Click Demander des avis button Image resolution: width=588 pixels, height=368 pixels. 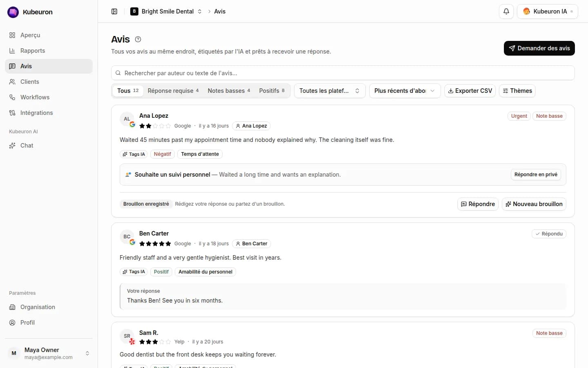click(x=539, y=48)
